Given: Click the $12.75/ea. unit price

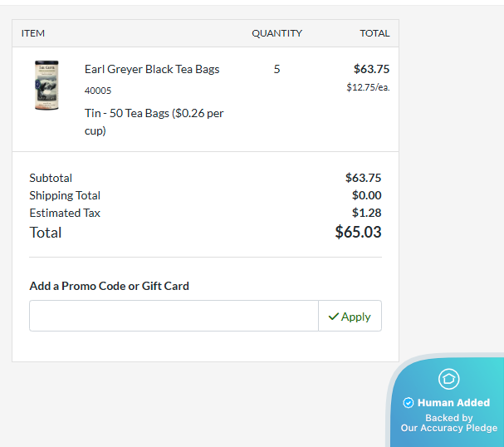Looking at the screenshot, I should coord(368,87).
